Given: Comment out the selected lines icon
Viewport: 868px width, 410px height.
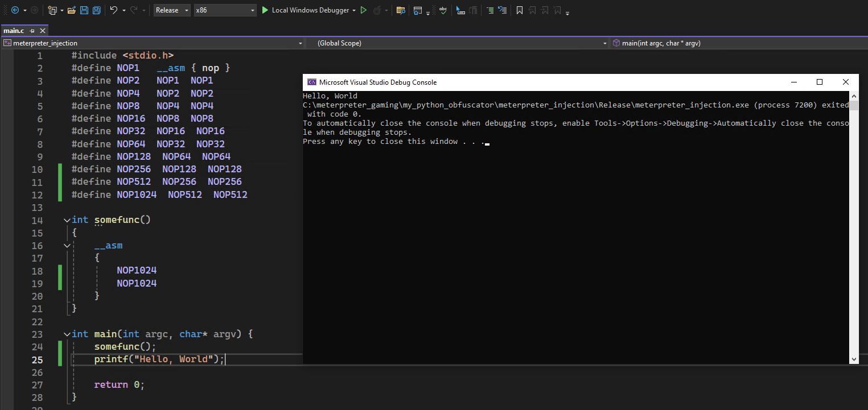Looking at the screenshot, I should pyautogui.click(x=489, y=10).
